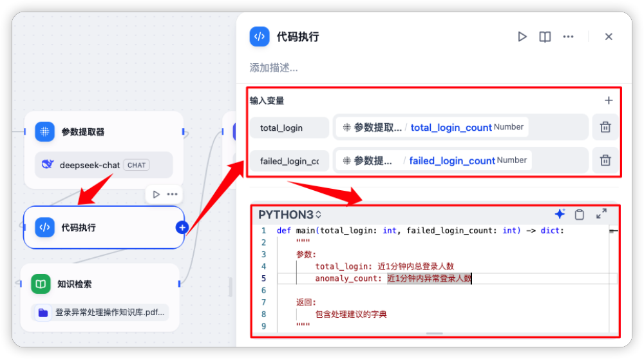This screenshot has height=359, width=644.
Task: Open the node floating toolbar more menu
Action: point(172,194)
